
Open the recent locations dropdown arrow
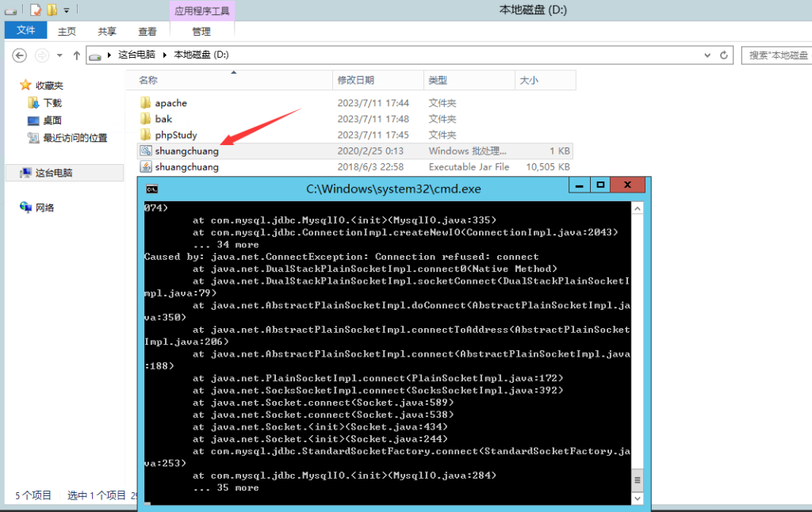(x=60, y=55)
